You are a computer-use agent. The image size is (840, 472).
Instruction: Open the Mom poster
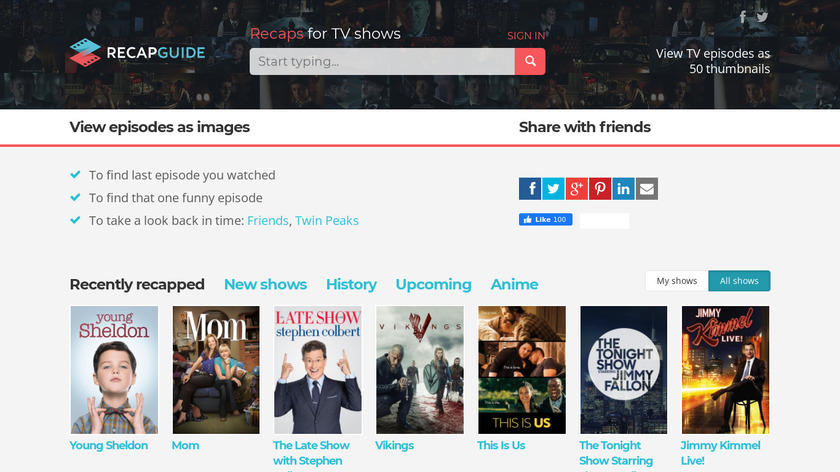216,370
